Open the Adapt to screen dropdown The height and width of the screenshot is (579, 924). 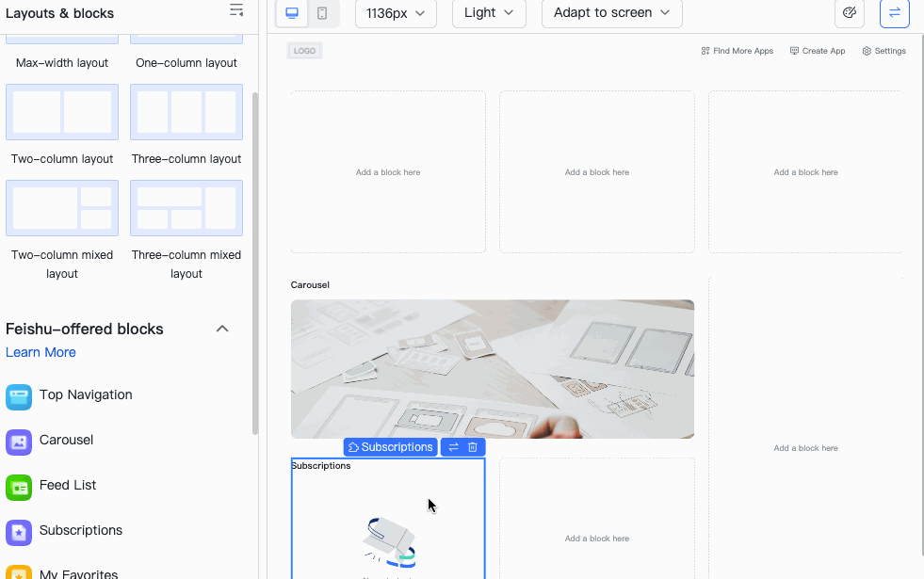612,13
